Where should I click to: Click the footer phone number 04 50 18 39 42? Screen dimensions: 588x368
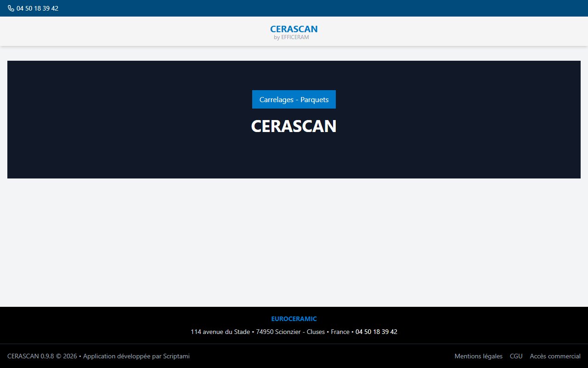(x=376, y=332)
